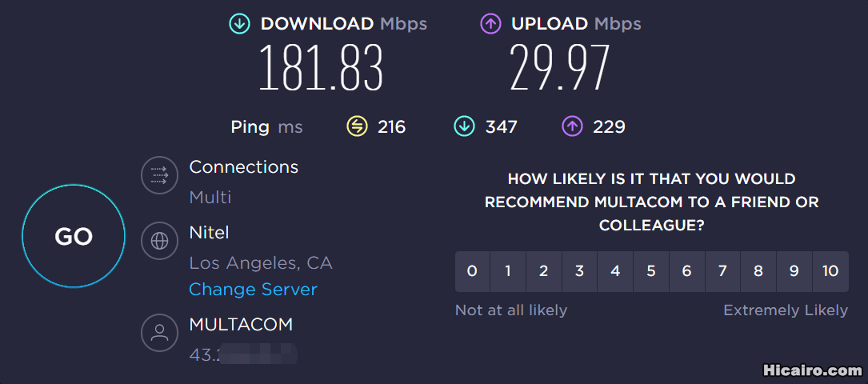Screen dimensions: 868x384
Task: Click the MULTACOM provider name
Action: click(241, 324)
